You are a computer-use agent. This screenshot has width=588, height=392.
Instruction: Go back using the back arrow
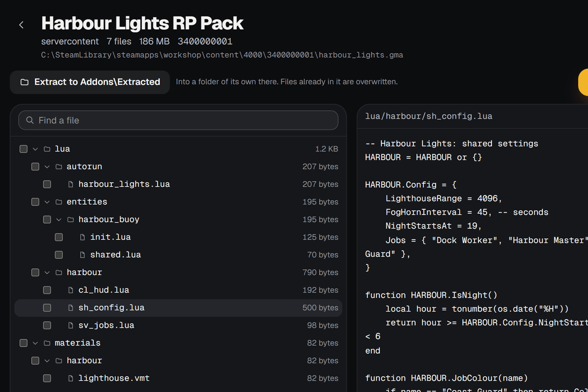click(x=21, y=24)
